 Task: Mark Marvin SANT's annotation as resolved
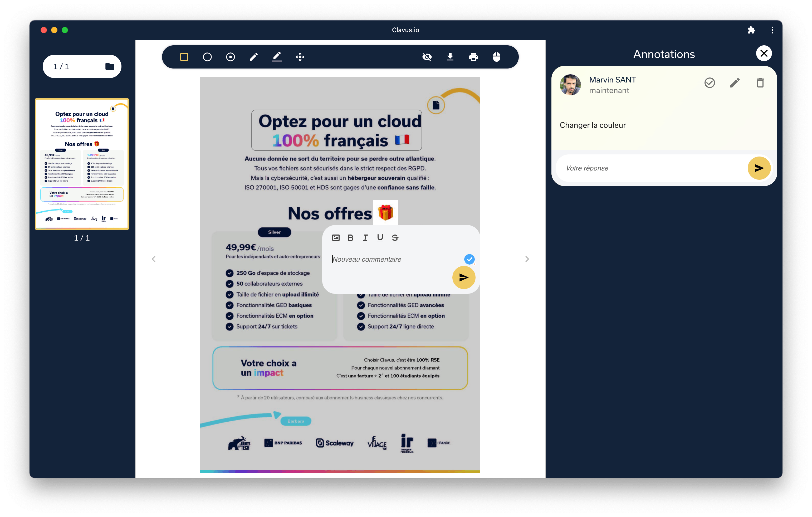(710, 83)
